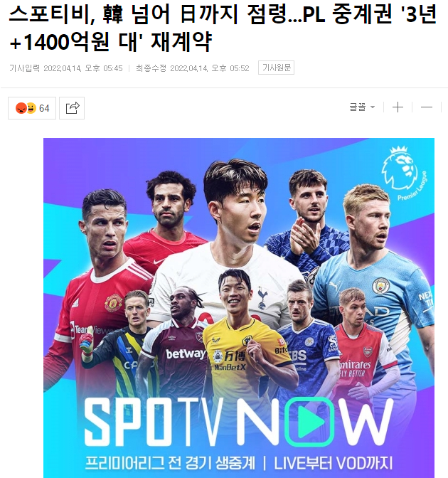The width and height of the screenshot is (448, 478).
Task: Click the 최종수정 2022.04.14 timestamp
Action: 192,68
